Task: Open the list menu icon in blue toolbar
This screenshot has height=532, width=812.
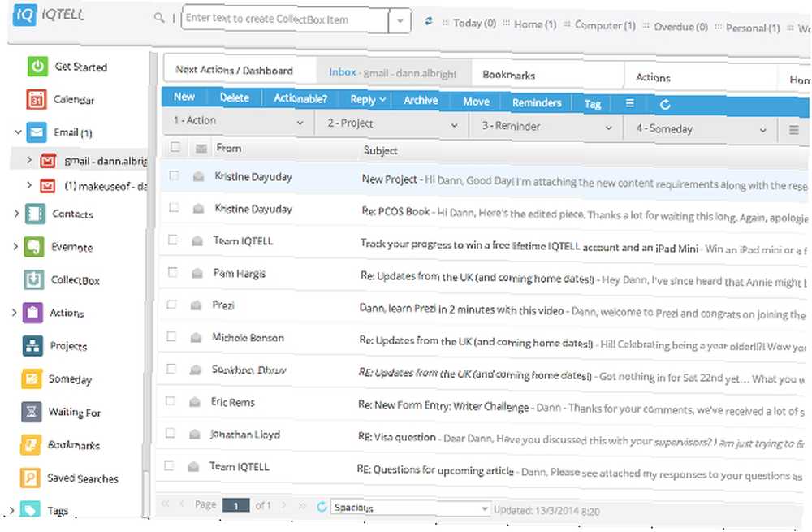Action: coord(630,104)
